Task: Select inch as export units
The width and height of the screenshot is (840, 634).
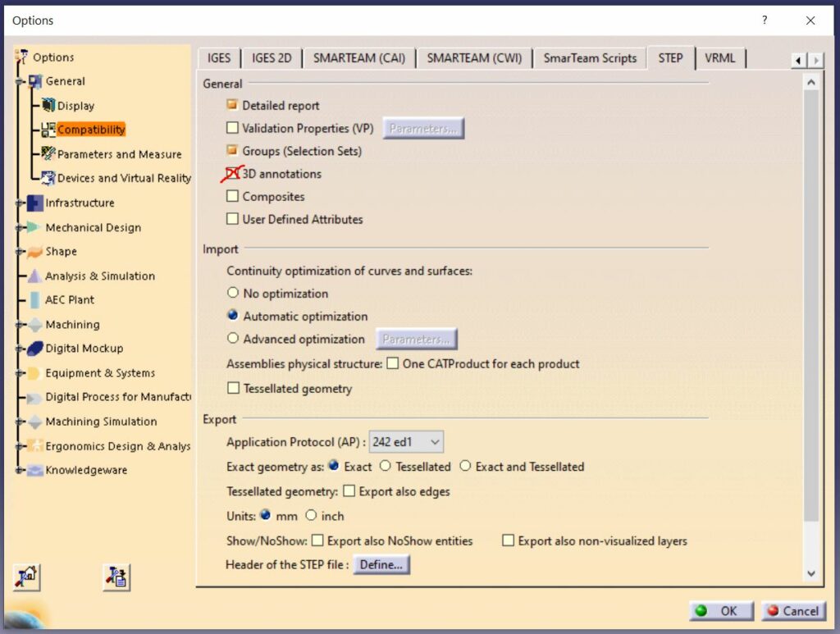Action: (x=310, y=516)
